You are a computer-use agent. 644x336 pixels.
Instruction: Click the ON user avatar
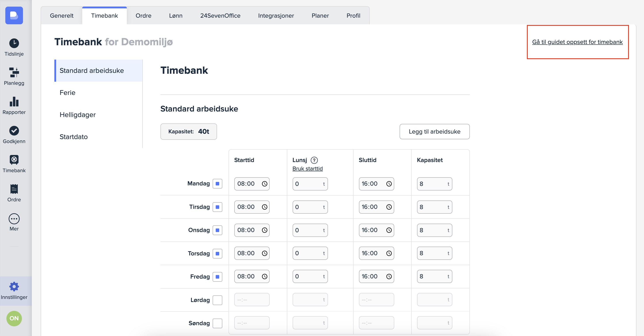tap(14, 318)
